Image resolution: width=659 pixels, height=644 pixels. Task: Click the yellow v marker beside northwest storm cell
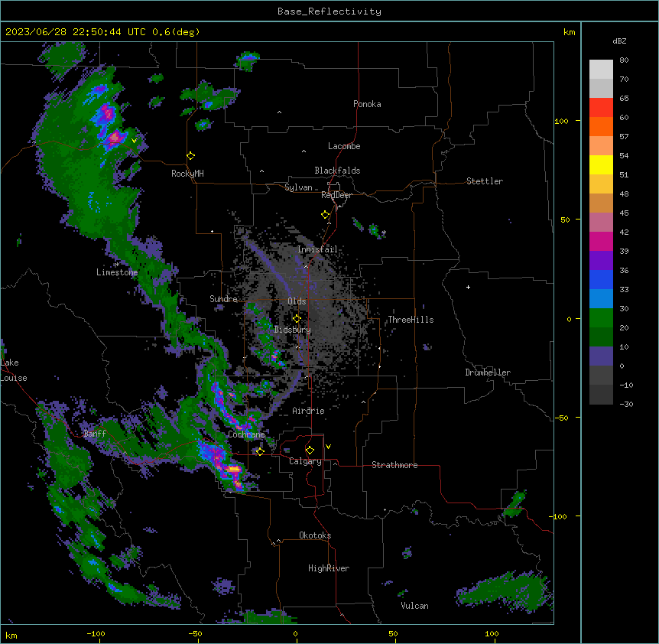pyautogui.click(x=134, y=141)
